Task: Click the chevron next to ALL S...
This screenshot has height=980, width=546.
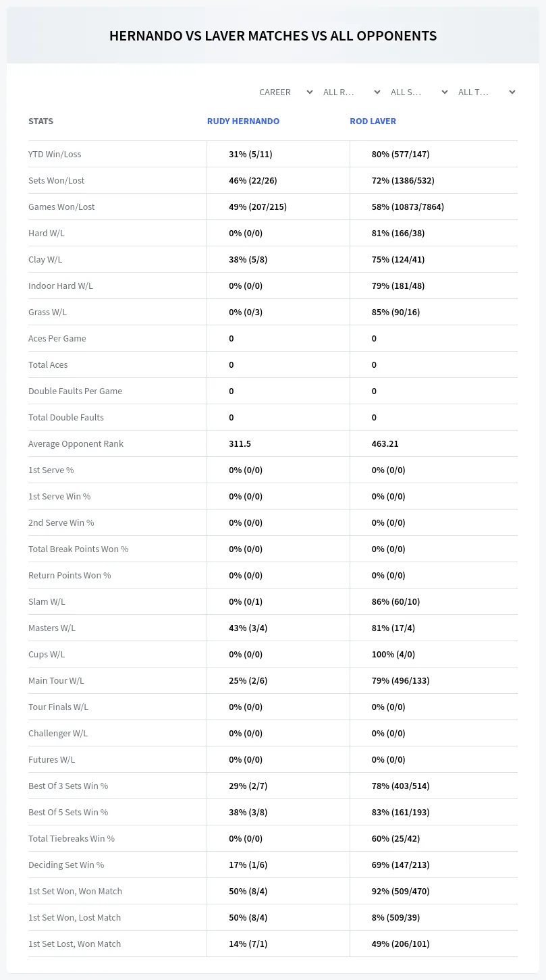Action: point(445,92)
